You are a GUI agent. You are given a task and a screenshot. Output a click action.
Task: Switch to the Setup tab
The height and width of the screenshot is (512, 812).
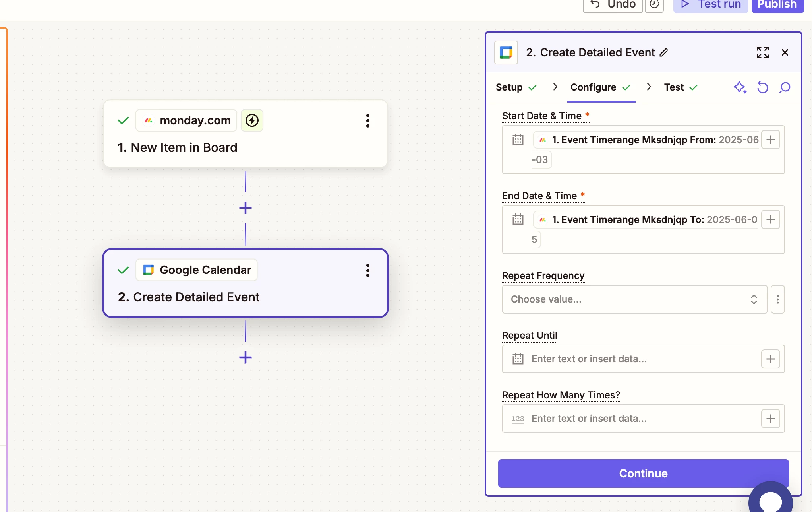click(x=516, y=87)
